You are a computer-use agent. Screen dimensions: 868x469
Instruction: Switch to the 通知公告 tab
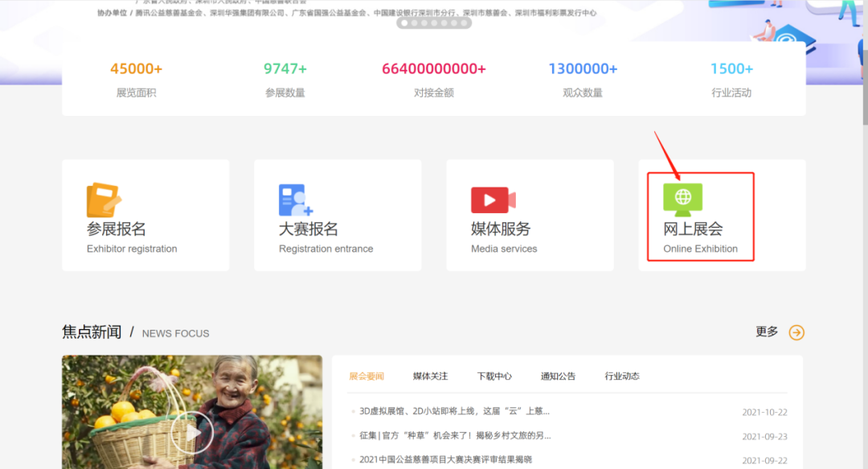pos(558,376)
